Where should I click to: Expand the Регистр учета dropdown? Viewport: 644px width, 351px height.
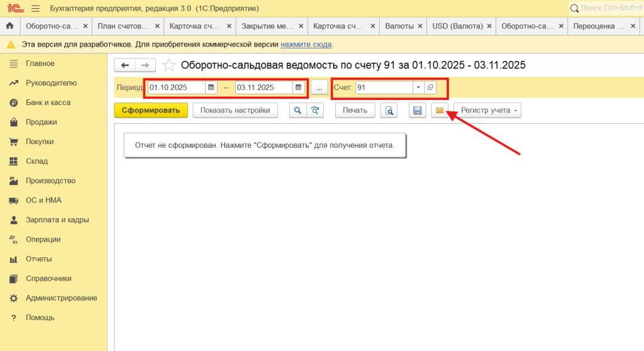coord(487,110)
